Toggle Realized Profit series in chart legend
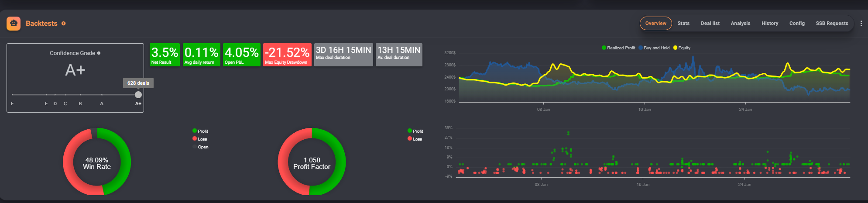 (x=618, y=48)
